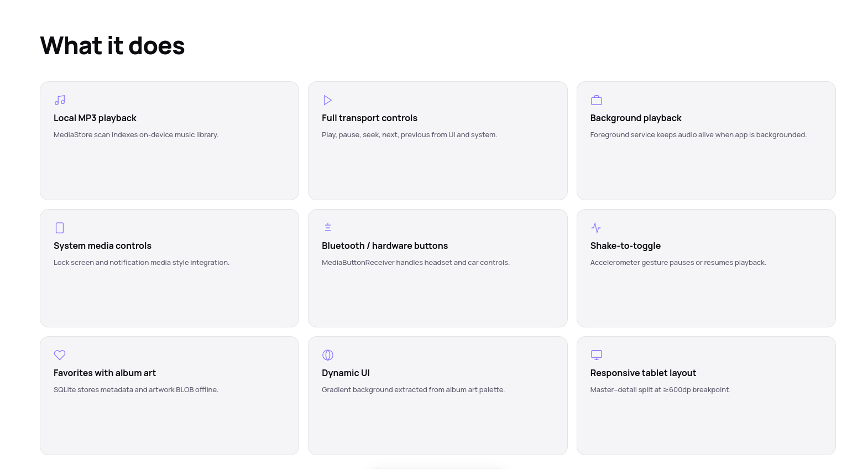The width and height of the screenshot is (868, 469).
Task: Click the System media controls heading
Action: [102, 246]
